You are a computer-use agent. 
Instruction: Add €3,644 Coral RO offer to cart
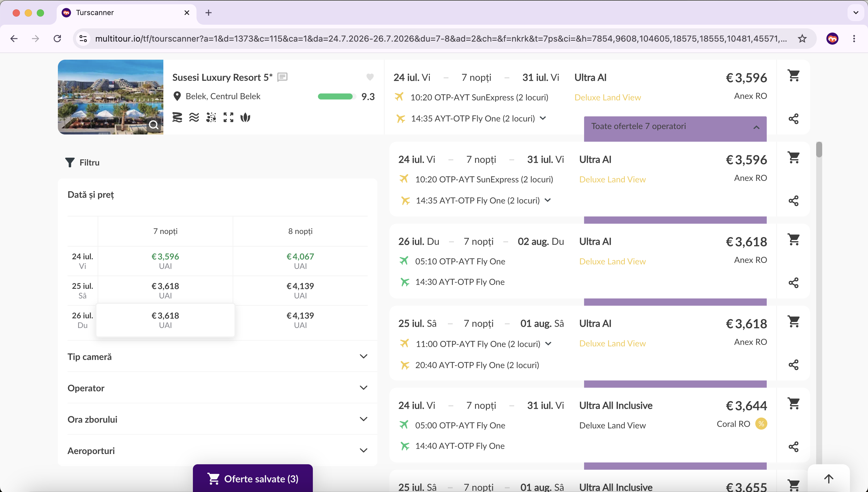(x=793, y=403)
